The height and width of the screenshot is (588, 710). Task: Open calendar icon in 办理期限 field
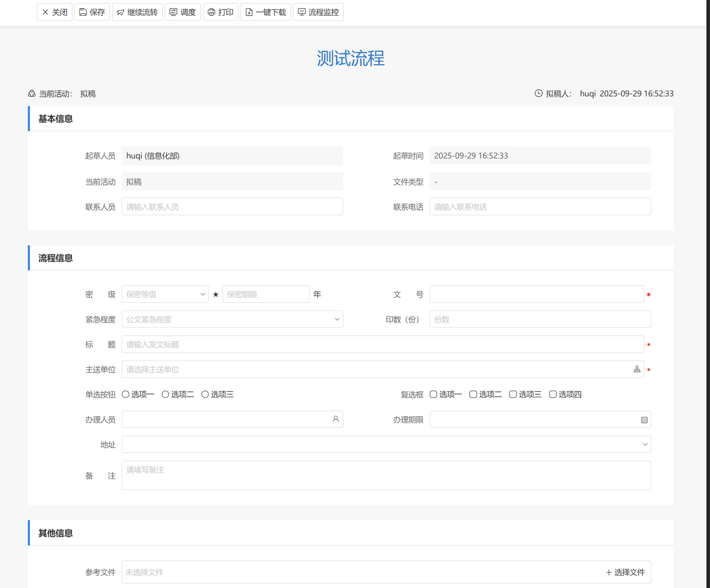click(644, 420)
